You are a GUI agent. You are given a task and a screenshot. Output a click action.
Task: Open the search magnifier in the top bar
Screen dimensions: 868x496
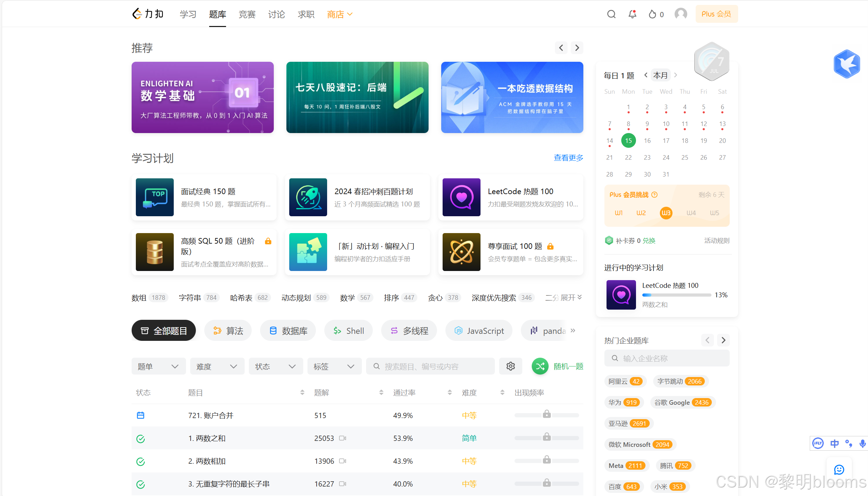click(611, 14)
